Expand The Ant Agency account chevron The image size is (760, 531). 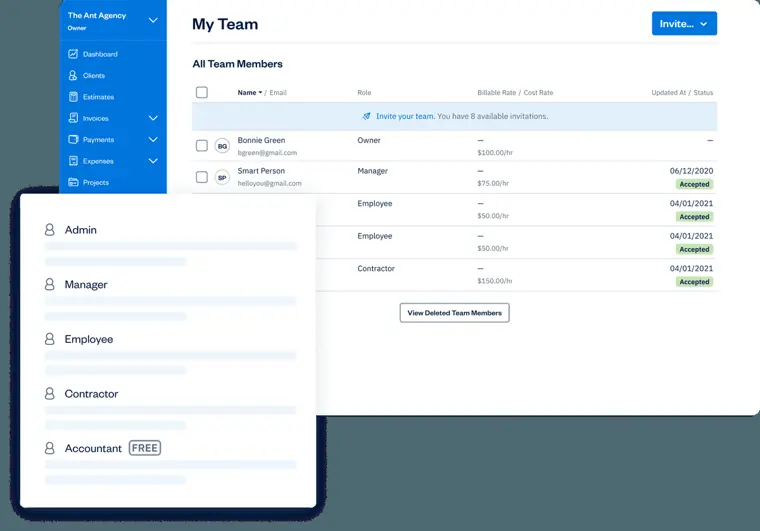pyautogui.click(x=153, y=20)
